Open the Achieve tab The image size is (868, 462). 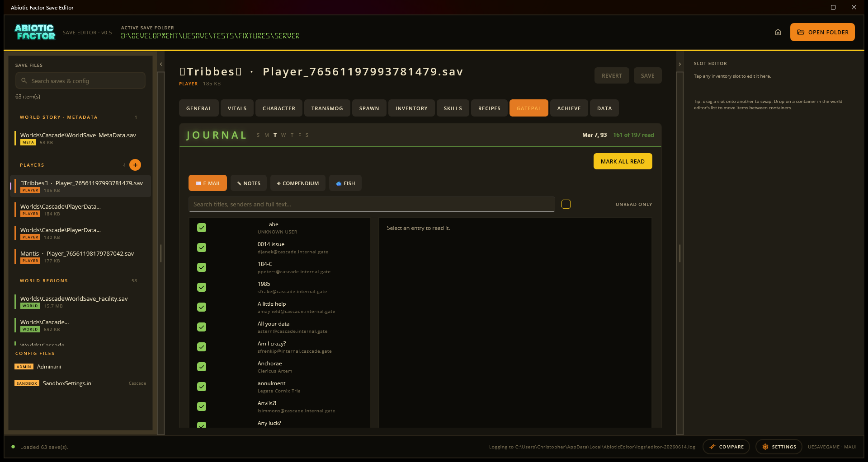pos(569,108)
